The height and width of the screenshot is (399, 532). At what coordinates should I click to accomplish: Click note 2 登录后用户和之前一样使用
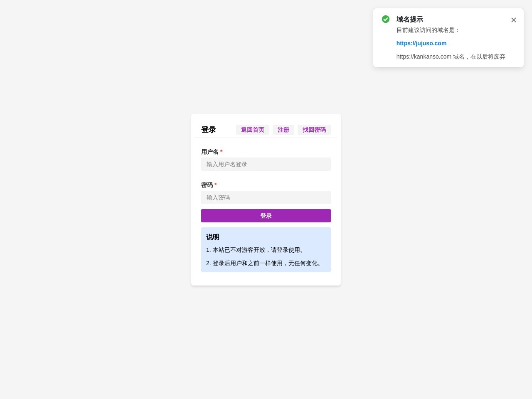click(264, 263)
